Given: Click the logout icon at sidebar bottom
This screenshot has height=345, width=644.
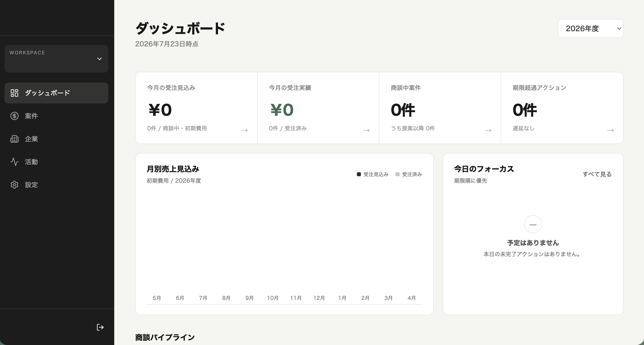Looking at the screenshot, I should coord(100,327).
